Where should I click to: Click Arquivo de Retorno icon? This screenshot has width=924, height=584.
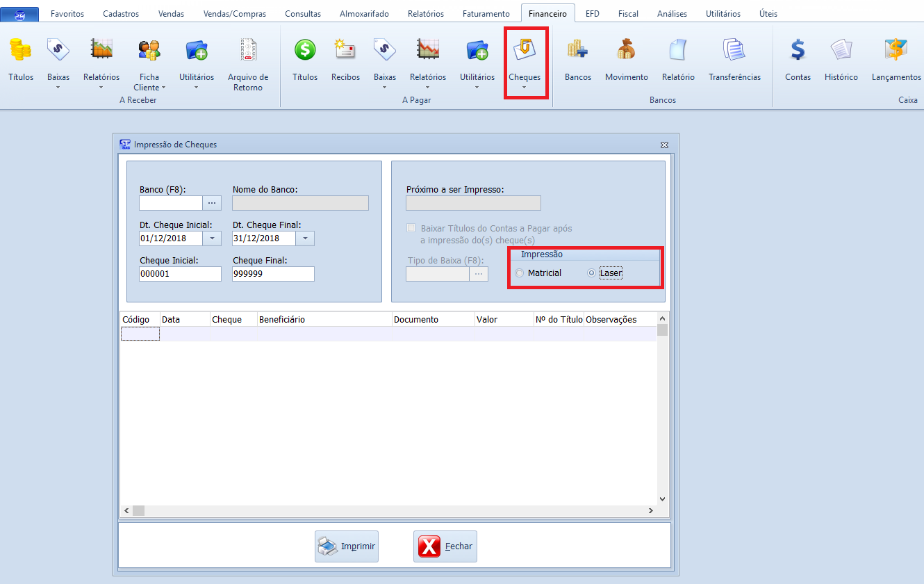click(x=248, y=51)
